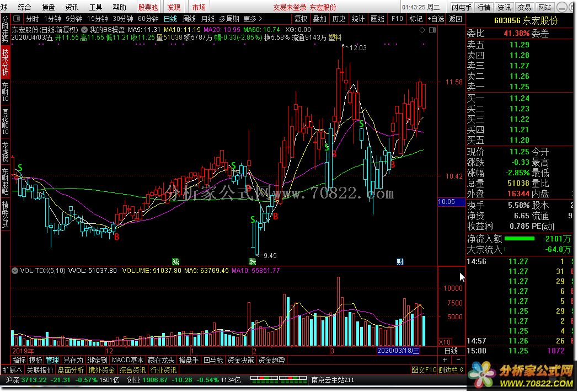The image size is (578, 392).
Task: Open the 工具 menu
Action: [95, 7]
